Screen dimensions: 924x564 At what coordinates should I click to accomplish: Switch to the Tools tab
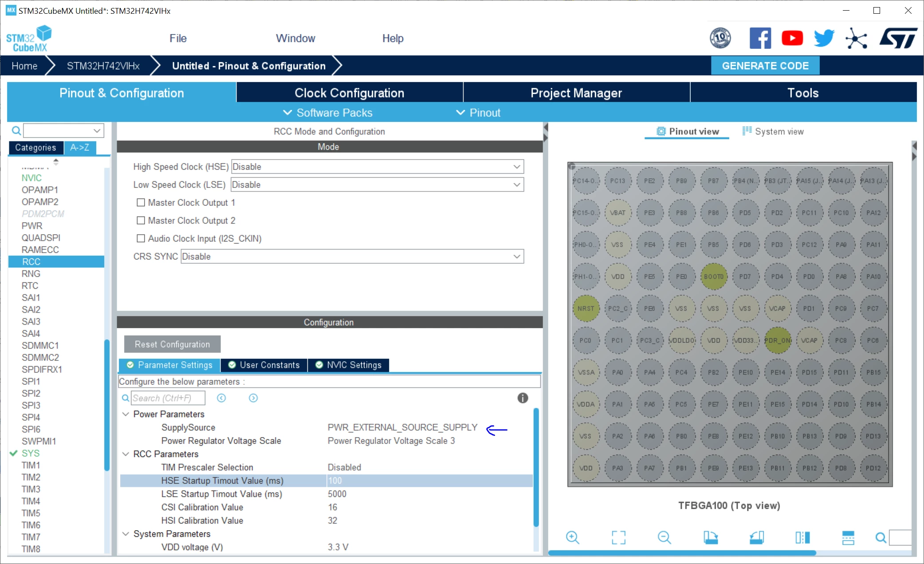point(803,93)
